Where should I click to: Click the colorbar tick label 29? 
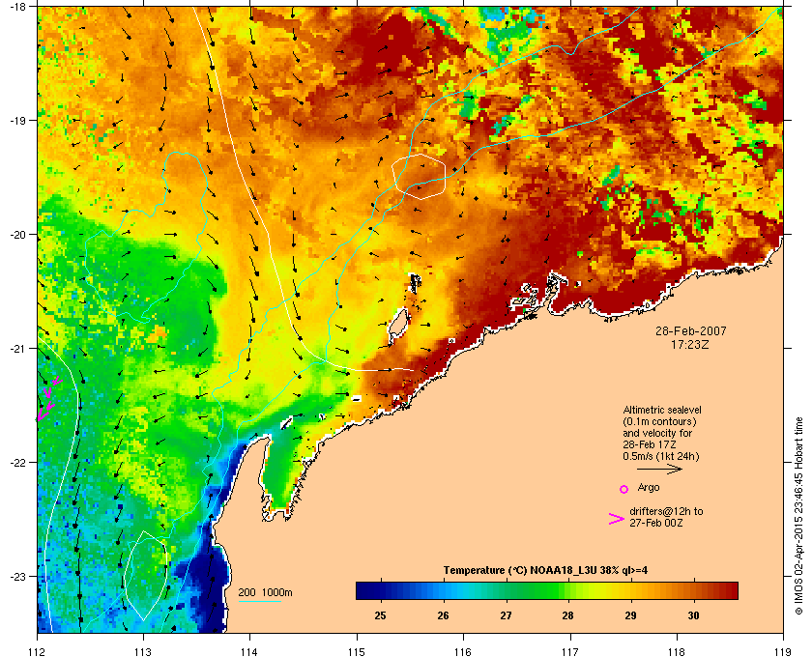[630, 615]
